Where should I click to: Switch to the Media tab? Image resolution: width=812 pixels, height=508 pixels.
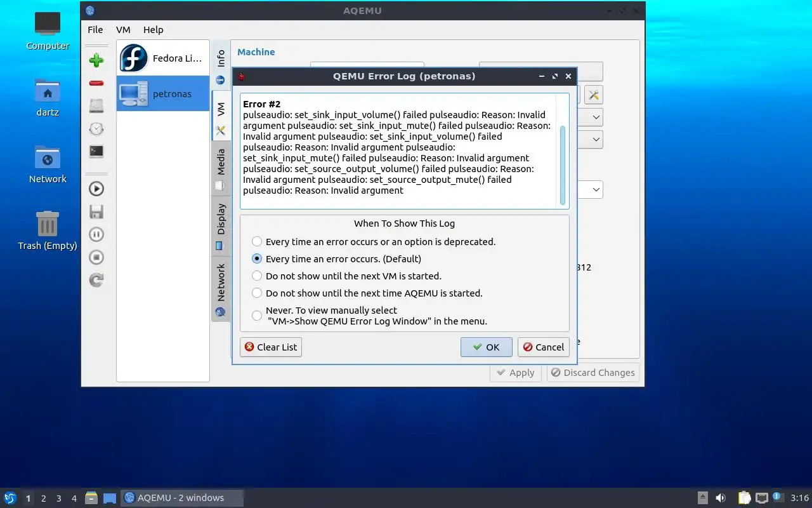tap(221, 168)
